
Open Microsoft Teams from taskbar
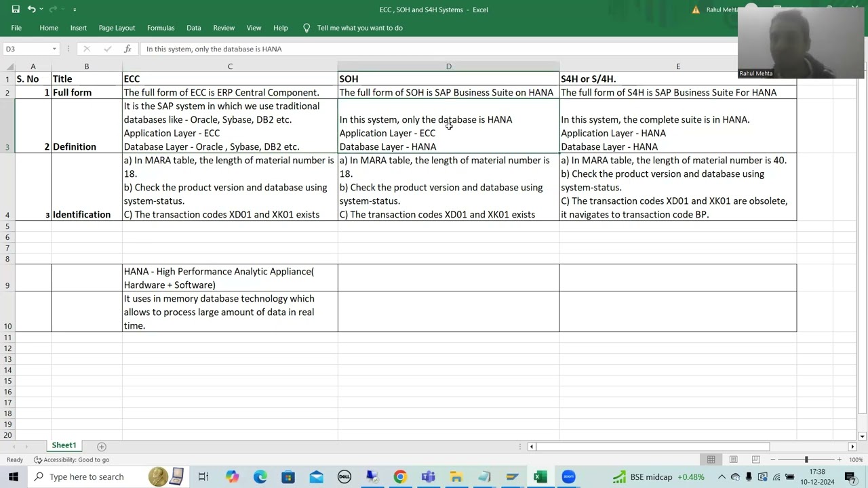coord(428,476)
